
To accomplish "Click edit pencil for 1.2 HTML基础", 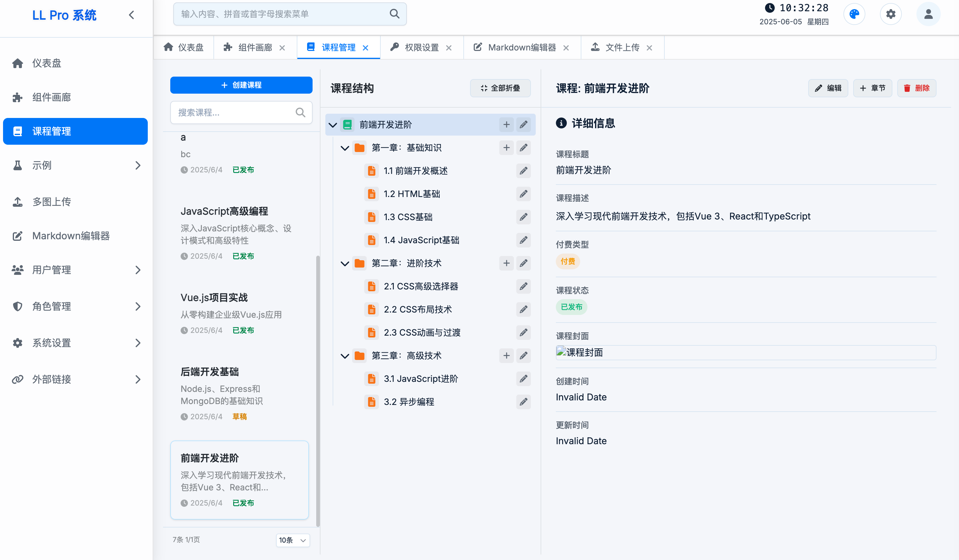I will tap(523, 194).
